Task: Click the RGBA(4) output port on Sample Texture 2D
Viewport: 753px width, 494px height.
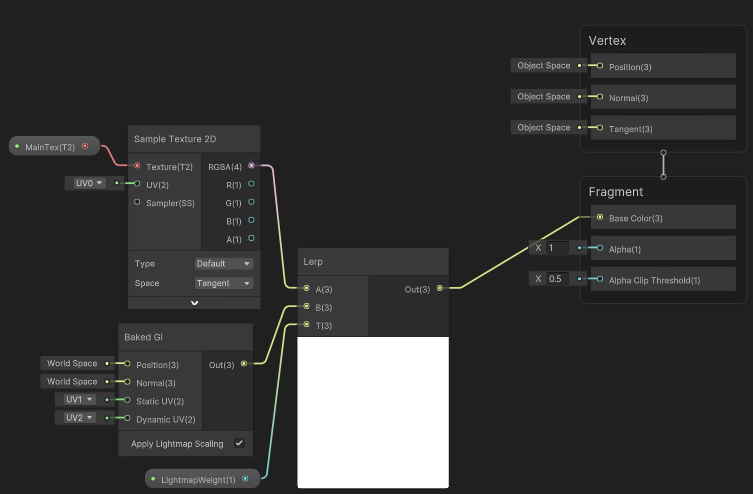Action: pos(250,166)
